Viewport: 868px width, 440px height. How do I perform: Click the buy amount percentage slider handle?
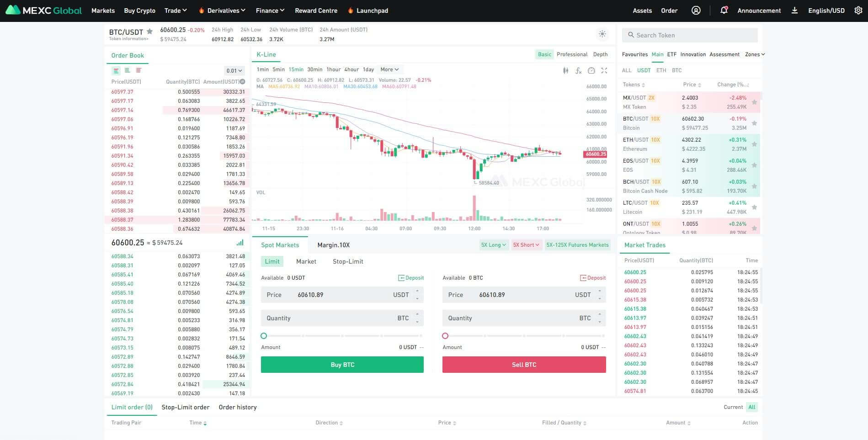click(264, 336)
